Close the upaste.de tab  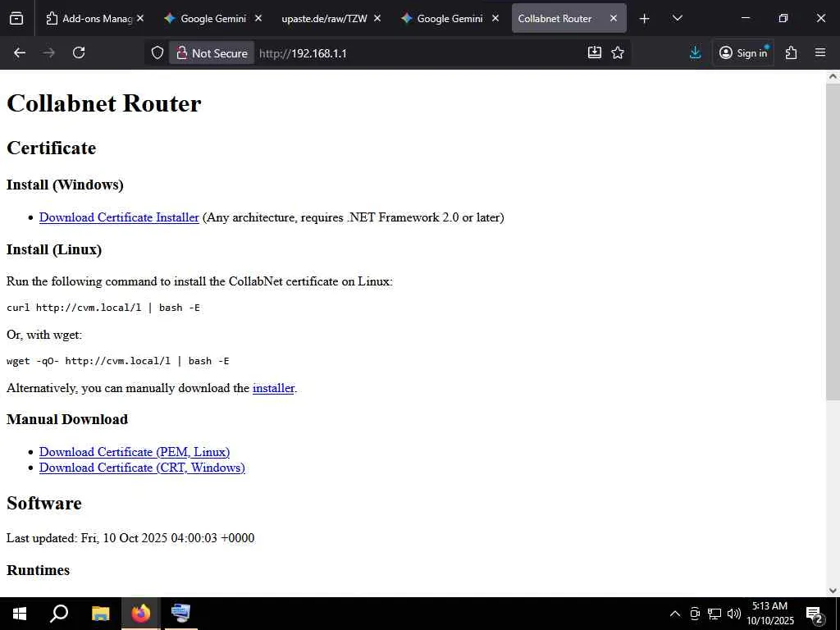[377, 18]
